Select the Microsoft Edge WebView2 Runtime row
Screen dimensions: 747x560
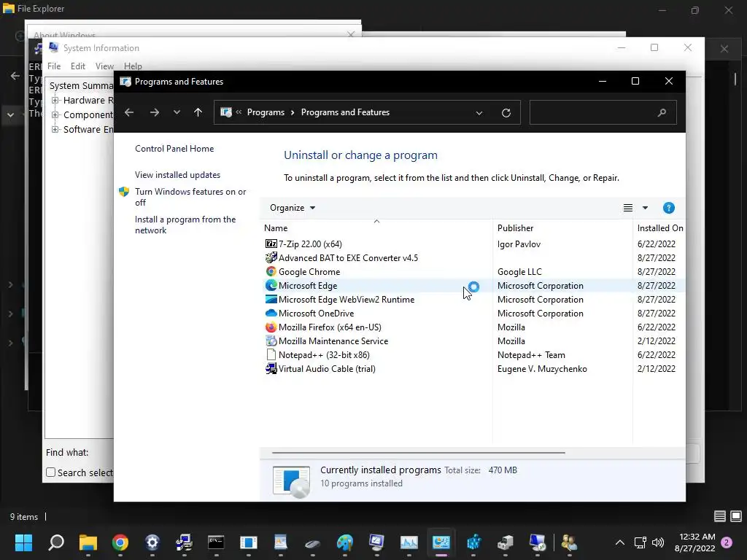[x=473, y=299]
